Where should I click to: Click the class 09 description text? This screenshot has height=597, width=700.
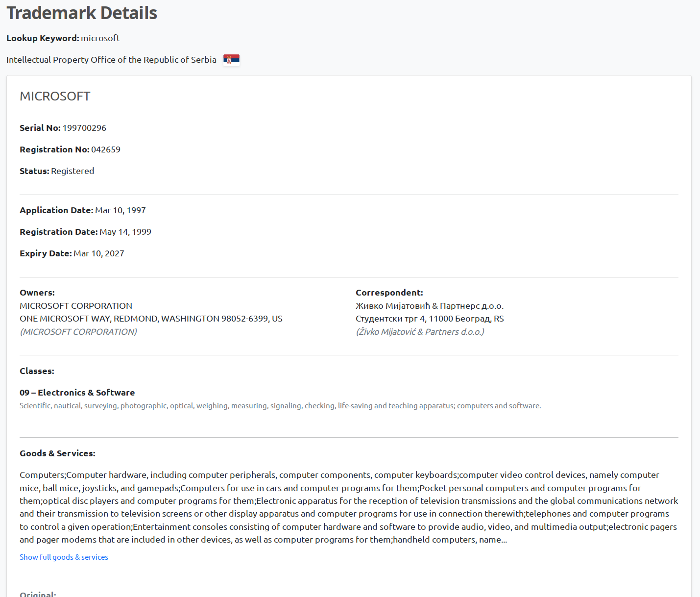(280, 406)
